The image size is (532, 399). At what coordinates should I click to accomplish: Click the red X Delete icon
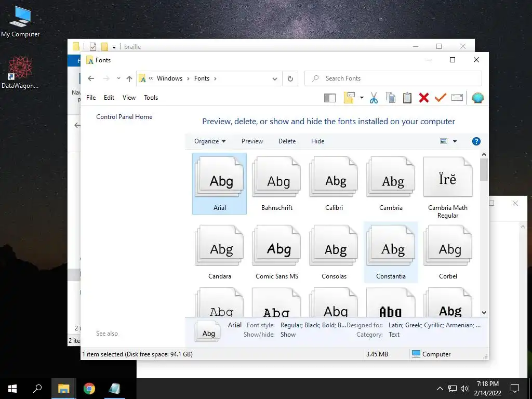point(424,98)
